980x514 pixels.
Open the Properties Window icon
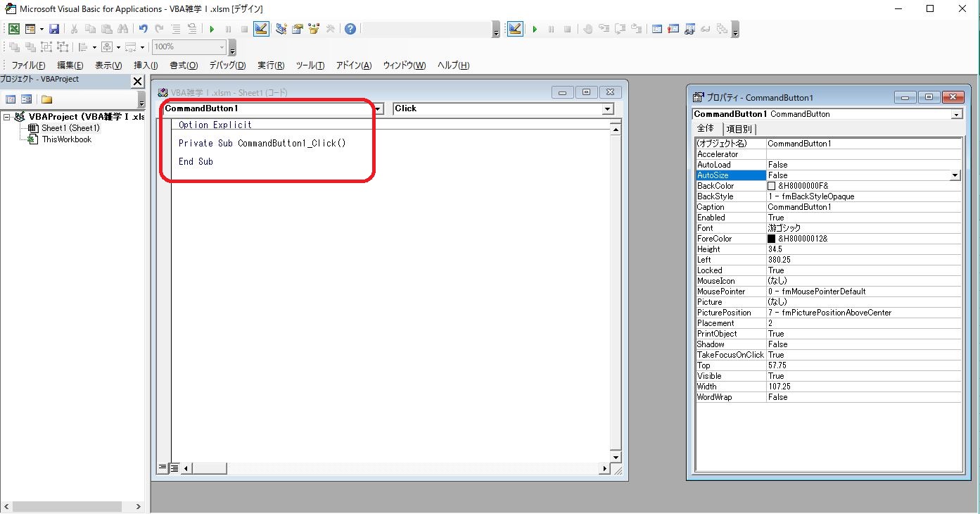click(x=298, y=29)
